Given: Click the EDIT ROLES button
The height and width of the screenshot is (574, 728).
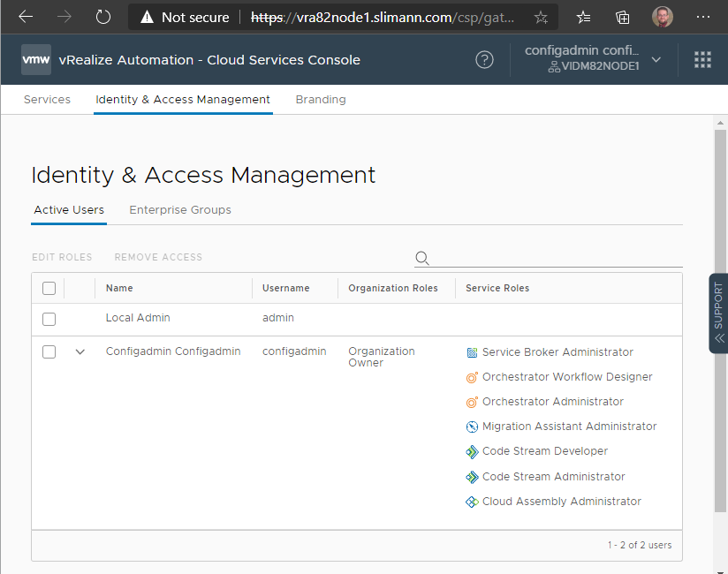Looking at the screenshot, I should (62, 257).
